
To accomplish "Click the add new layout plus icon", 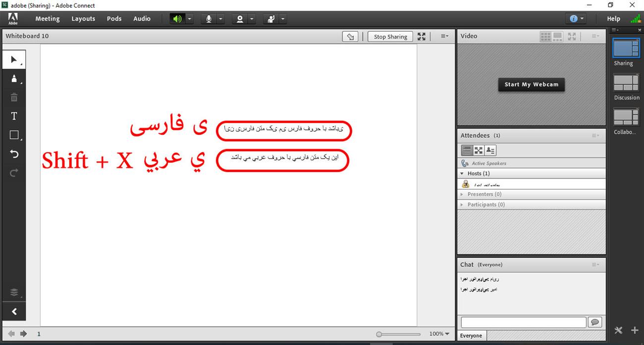I will [x=635, y=330].
